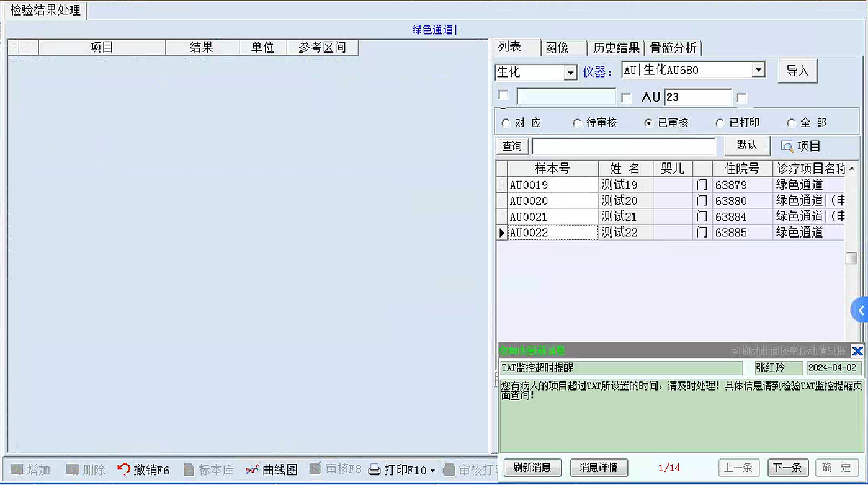Switch to the 骨髓分析 tab
The width and height of the screenshot is (868, 485).
673,48
